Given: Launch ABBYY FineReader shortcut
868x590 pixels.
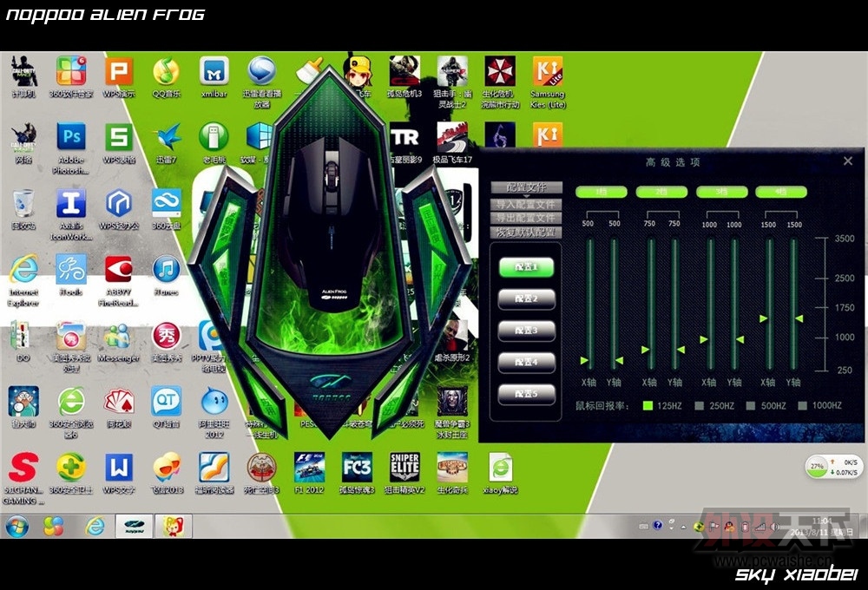Looking at the screenshot, I should coord(118,280).
